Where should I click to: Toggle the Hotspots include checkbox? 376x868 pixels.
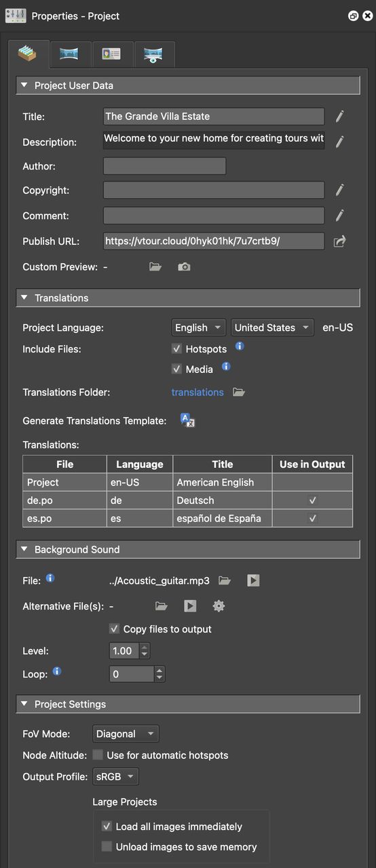click(176, 349)
